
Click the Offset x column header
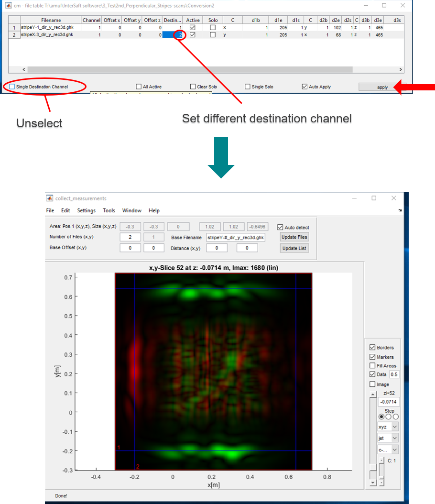click(x=112, y=20)
